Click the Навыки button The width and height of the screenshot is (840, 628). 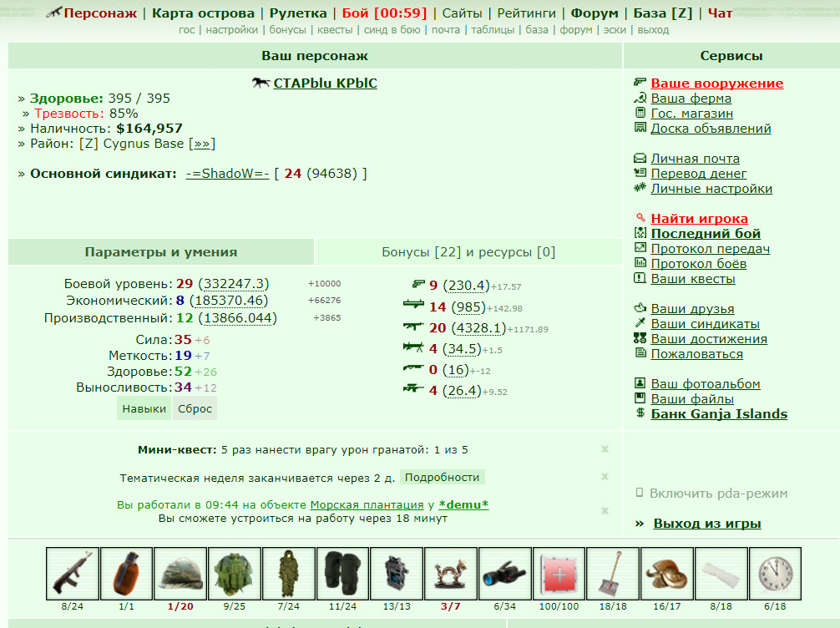pos(144,408)
